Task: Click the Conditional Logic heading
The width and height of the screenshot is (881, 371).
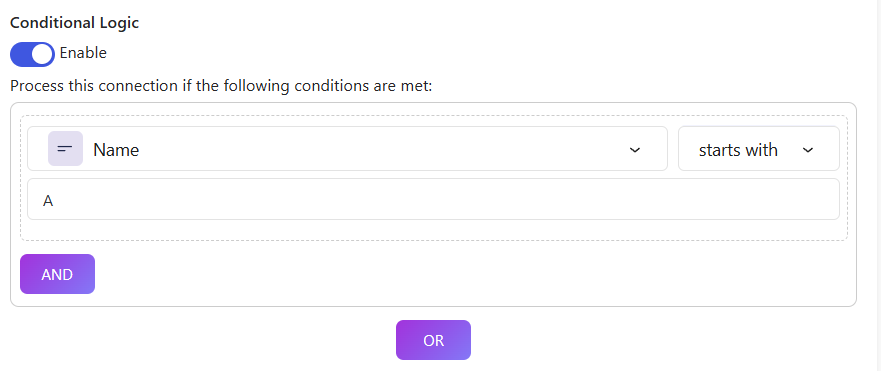Action: coord(75,23)
